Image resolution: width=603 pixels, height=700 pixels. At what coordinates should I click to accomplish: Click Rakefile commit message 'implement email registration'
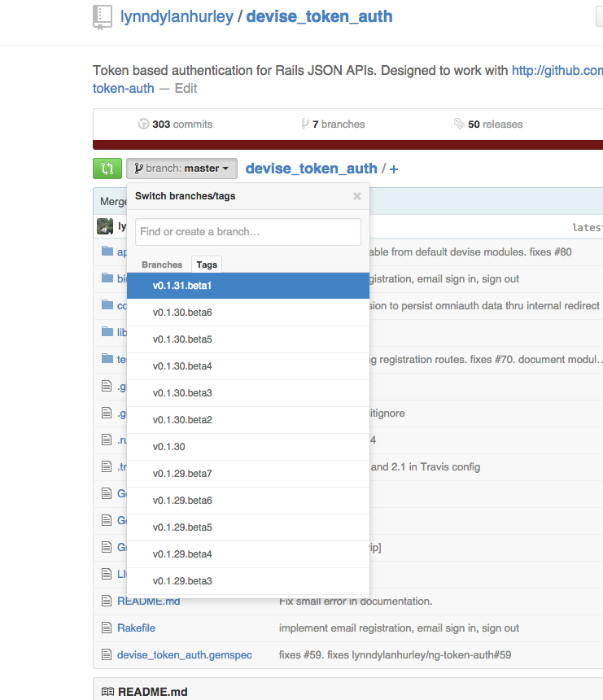click(x=399, y=628)
